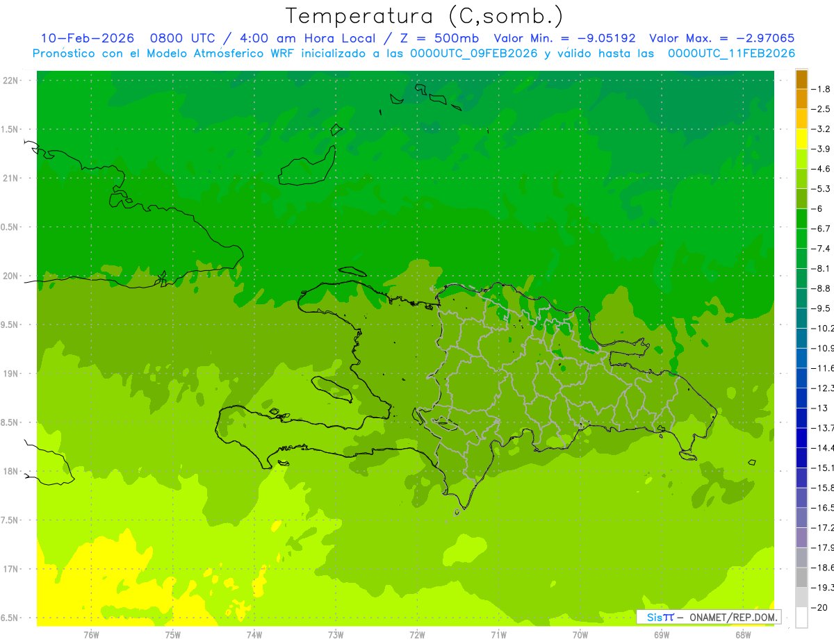
Task: Click the 20N latitude label
Action: (x=11, y=276)
